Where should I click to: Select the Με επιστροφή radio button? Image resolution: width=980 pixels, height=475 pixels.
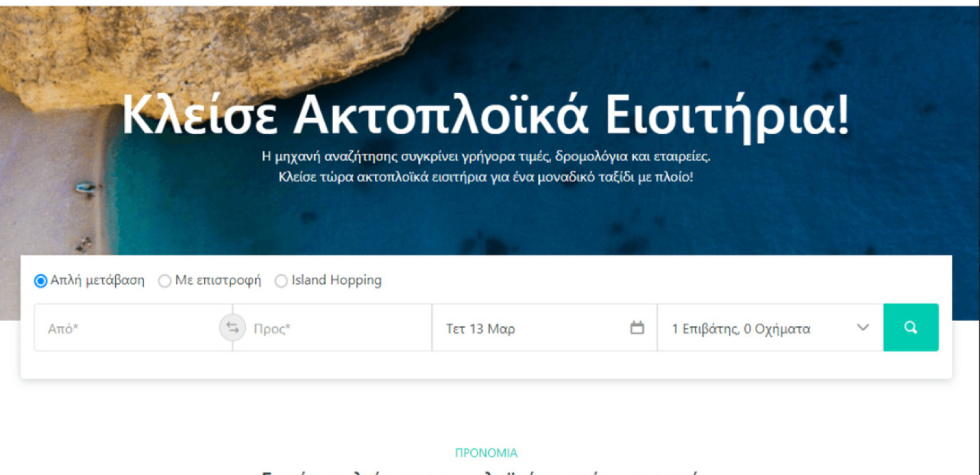click(x=165, y=281)
